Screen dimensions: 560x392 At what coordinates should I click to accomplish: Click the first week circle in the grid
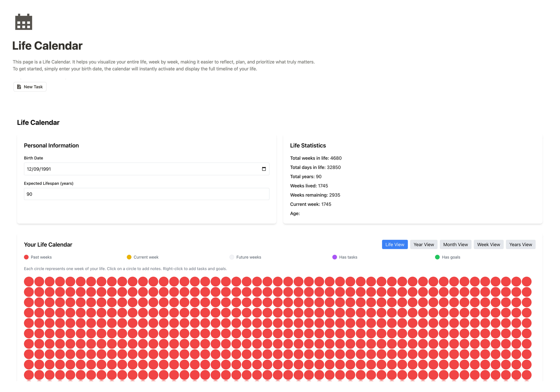click(29, 281)
